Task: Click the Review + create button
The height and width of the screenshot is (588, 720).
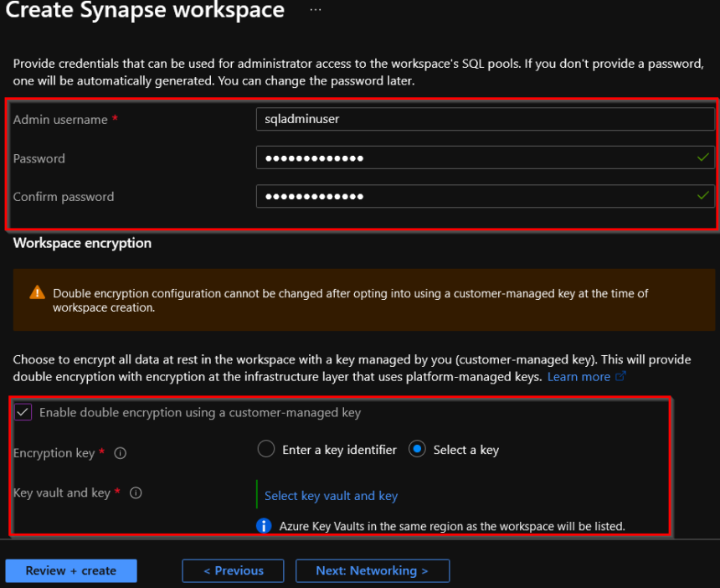Action: pos(70,570)
